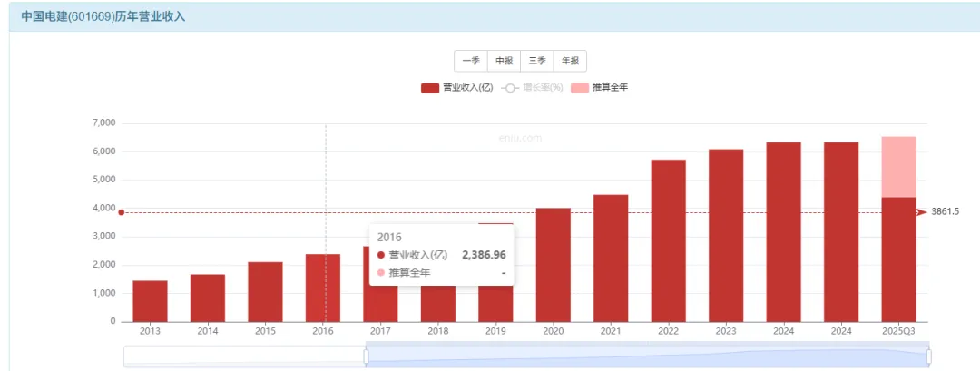
Task: Click the red 营业收入(亿) legend swatch
Action: pos(430,88)
